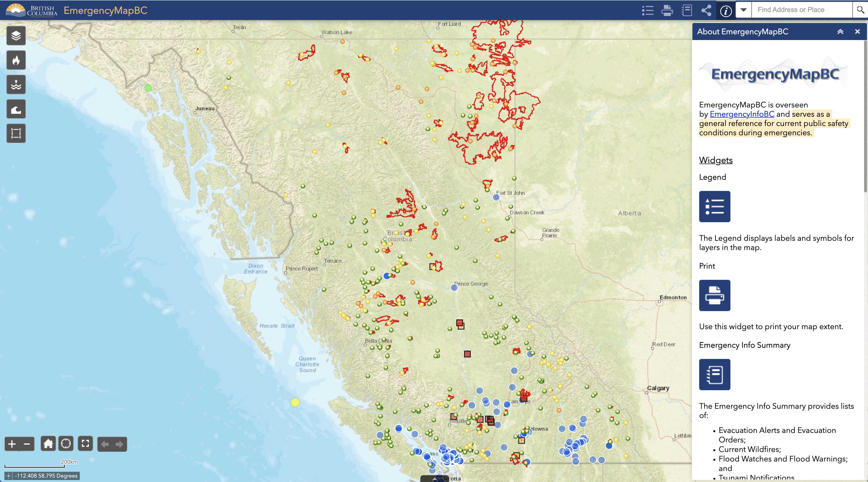Click the search magnifier button
This screenshot has height=482, width=868.
(860, 10)
